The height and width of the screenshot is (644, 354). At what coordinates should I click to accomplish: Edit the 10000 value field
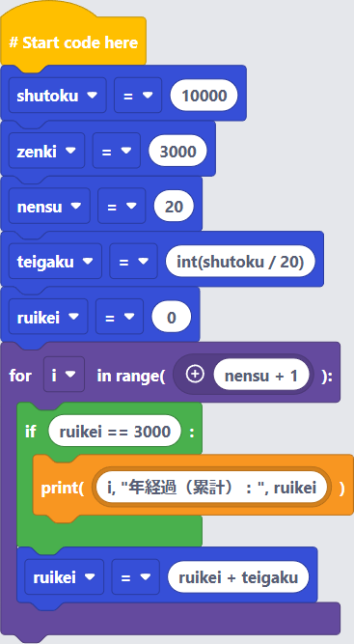click(x=204, y=96)
